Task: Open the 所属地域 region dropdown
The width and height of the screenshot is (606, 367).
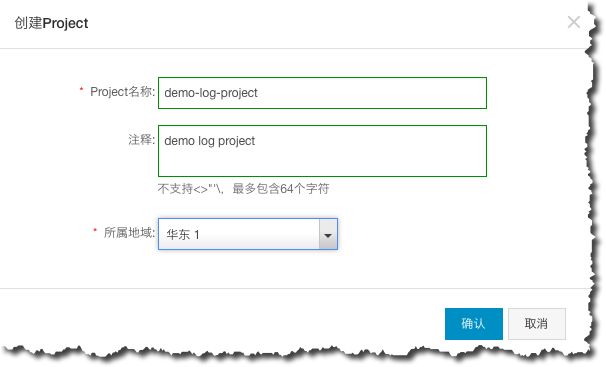Action: [x=248, y=234]
